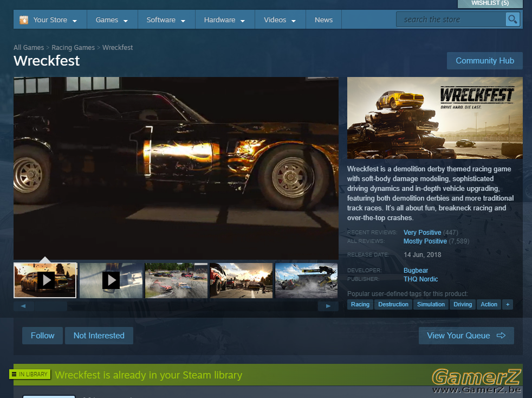The width and height of the screenshot is (532, 398).
Task: Follow the game
Action: pos(42,336)
